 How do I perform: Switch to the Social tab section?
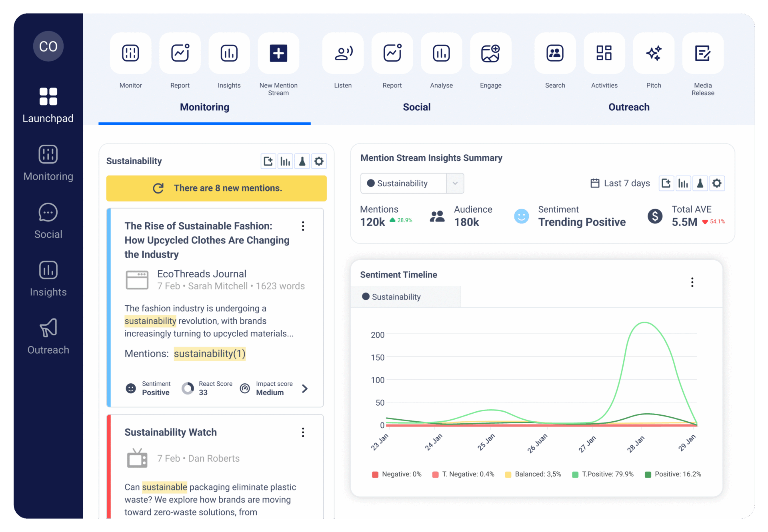(416, 107)
